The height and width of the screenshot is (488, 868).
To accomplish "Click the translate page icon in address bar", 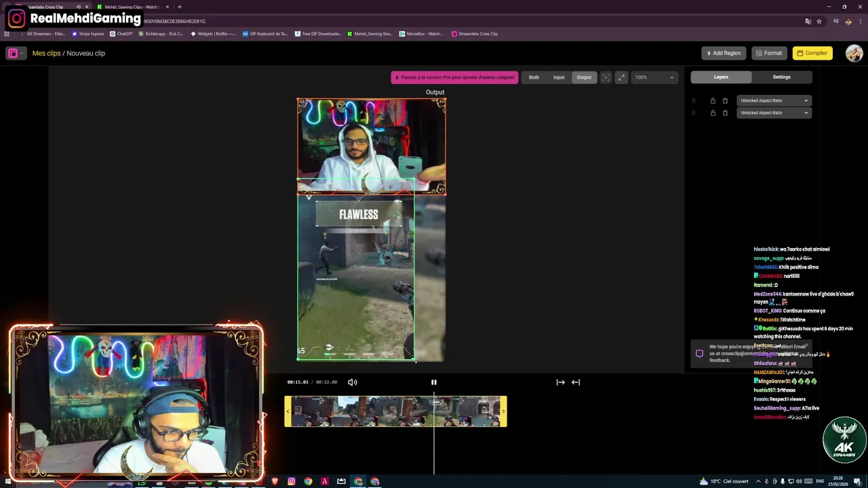I will click(808, 21).
